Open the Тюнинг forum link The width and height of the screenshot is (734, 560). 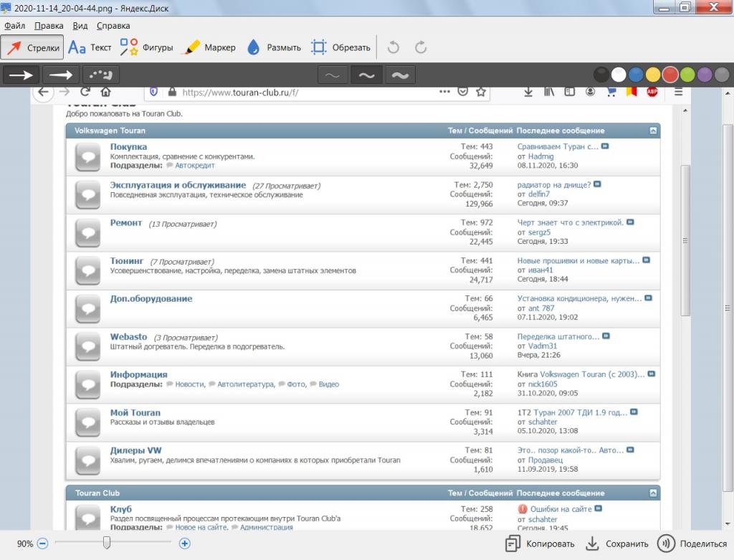point(127,261)
